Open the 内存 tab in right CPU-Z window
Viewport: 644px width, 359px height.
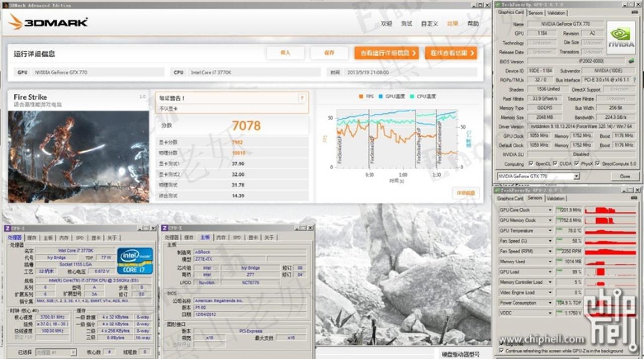pyautogui.click(x=221, y=238)
